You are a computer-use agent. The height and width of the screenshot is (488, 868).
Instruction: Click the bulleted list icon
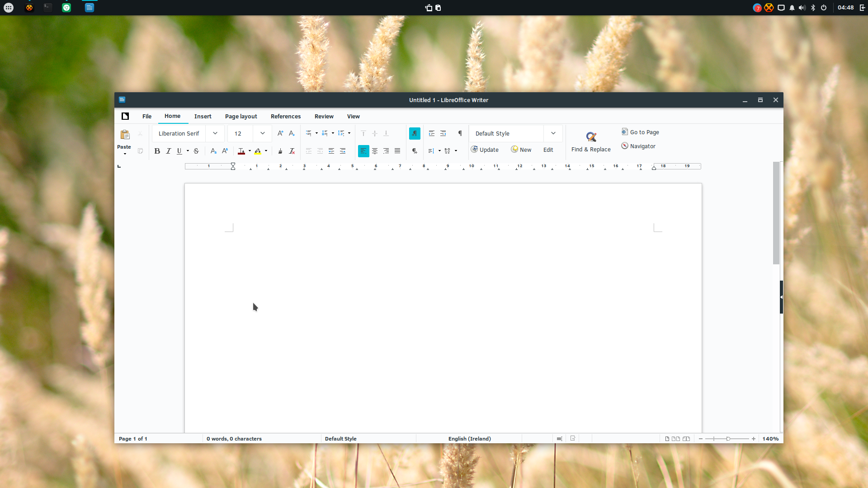click(x=308, y=133)
